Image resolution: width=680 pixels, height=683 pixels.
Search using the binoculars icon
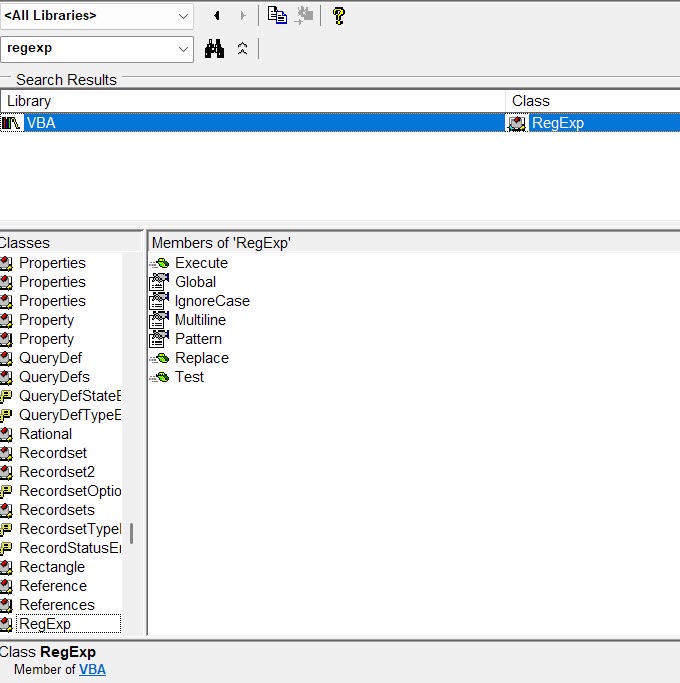point(214,48)
